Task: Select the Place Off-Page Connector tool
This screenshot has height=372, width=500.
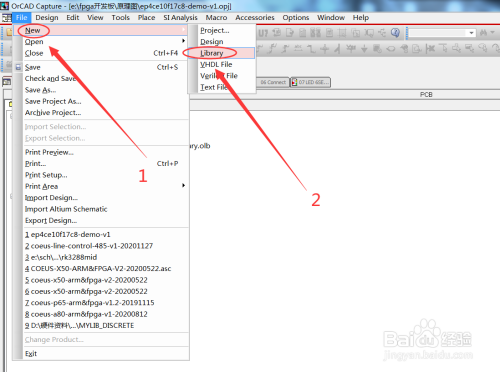Action: [416, 49]
